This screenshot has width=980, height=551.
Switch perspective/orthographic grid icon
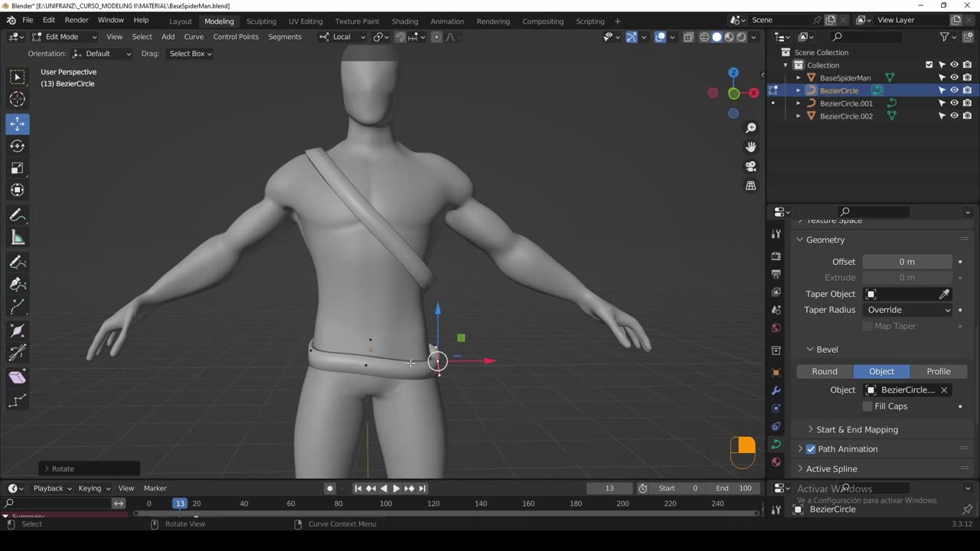(751, 185)
